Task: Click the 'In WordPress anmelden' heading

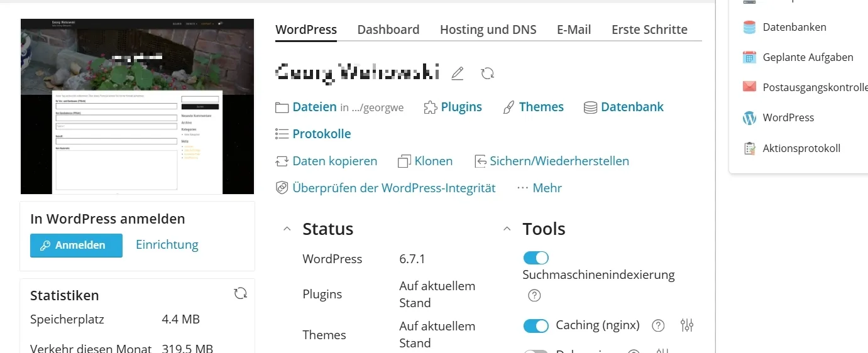Action: tap(107, 219)
